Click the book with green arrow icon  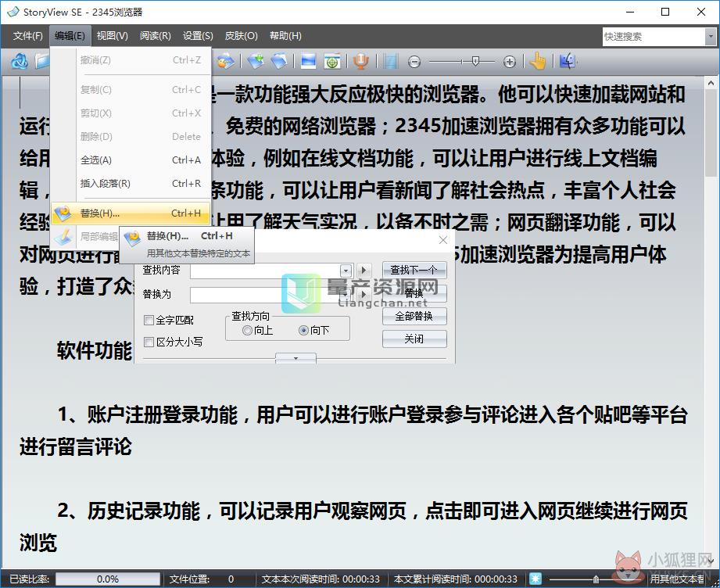click(256, 61)
